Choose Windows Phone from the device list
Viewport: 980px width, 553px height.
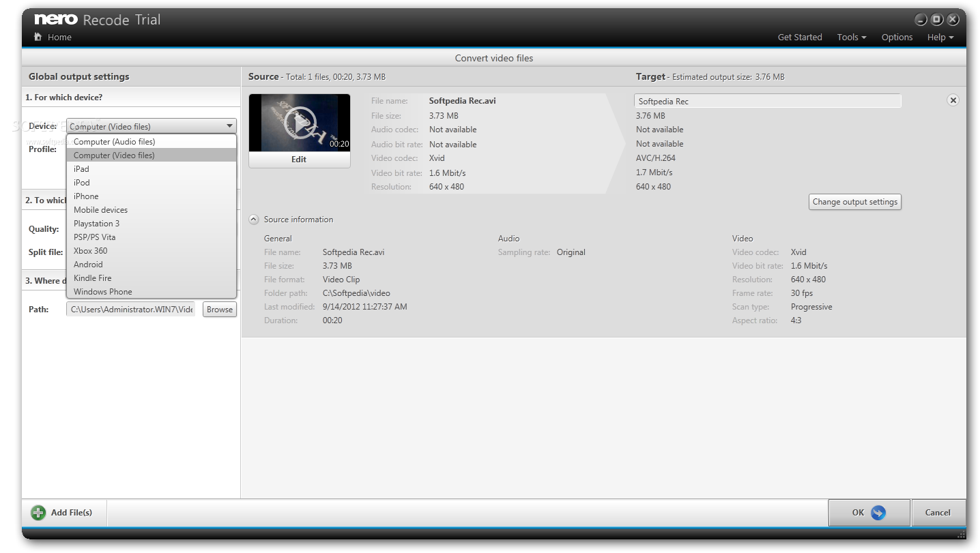(x=152, y=292)
